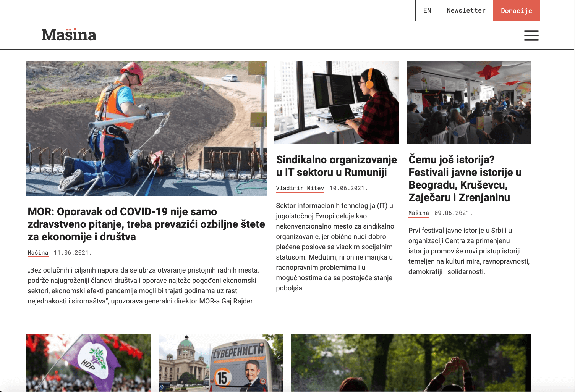Open the Suverenisti bus article thumbnail
The image size is (575, 392).
[x=220, y=362]
